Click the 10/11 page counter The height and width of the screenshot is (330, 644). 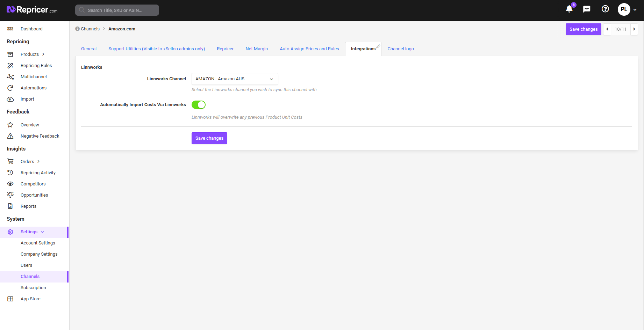point(621,29)
